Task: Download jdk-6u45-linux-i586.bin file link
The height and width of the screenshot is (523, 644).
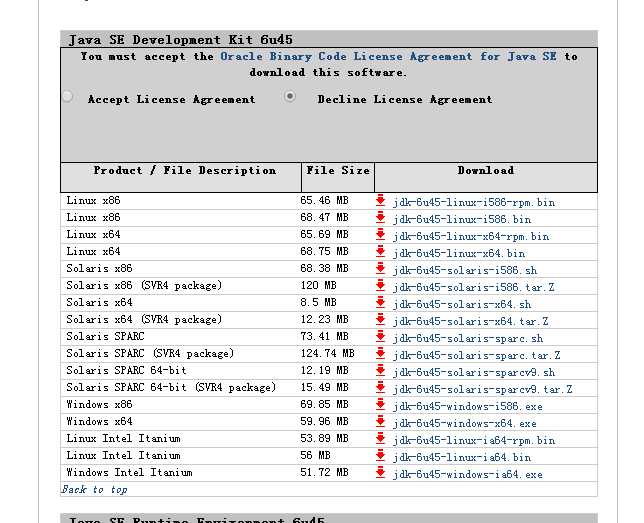Action: (x=462, y=219)
